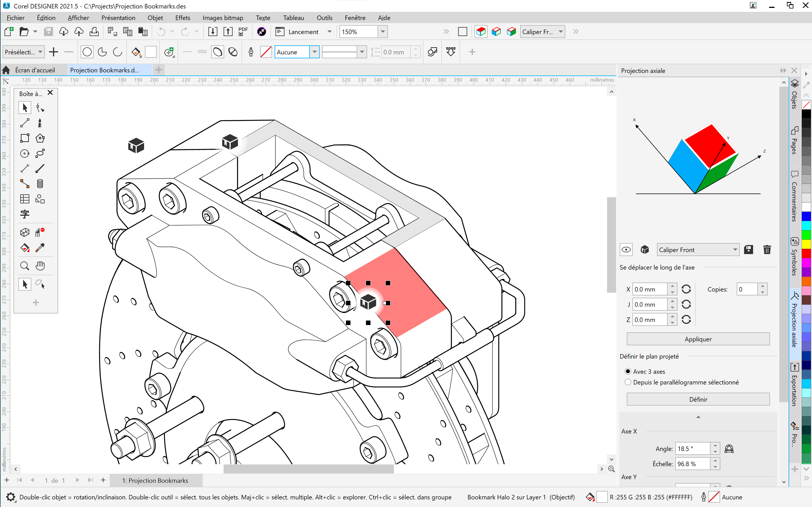
Task: Select Depuis le parallélogramme sélectionné option
Action: (628, 382)
